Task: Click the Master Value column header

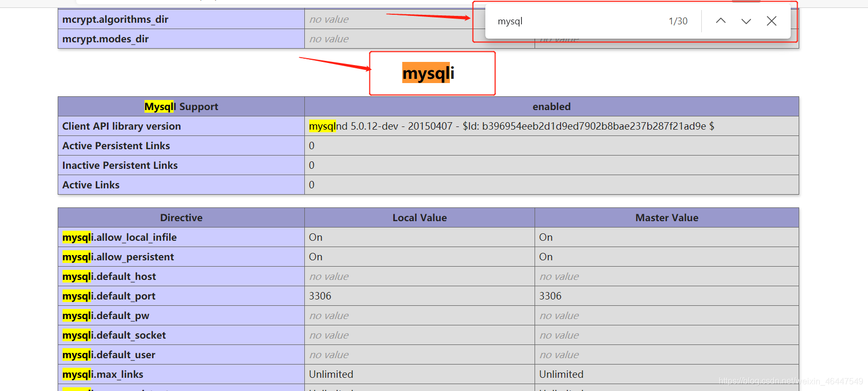Action: [667, 217]
